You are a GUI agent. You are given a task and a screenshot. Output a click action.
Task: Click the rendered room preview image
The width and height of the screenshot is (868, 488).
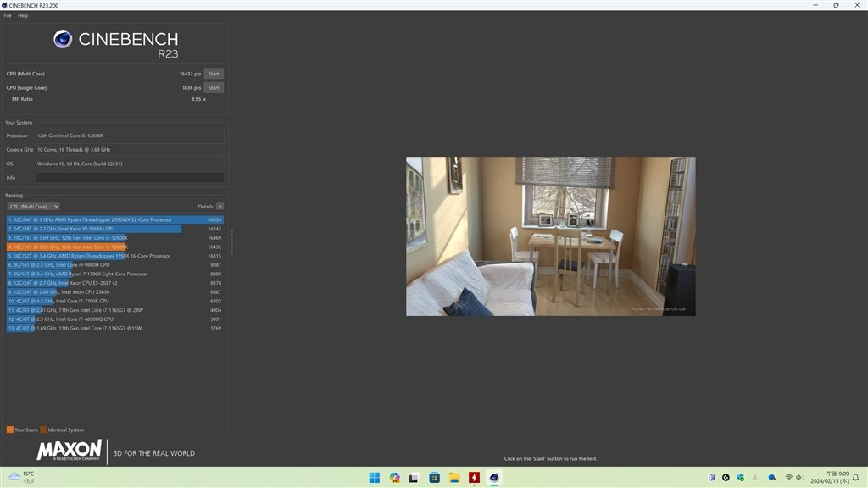tap(550, 236)
